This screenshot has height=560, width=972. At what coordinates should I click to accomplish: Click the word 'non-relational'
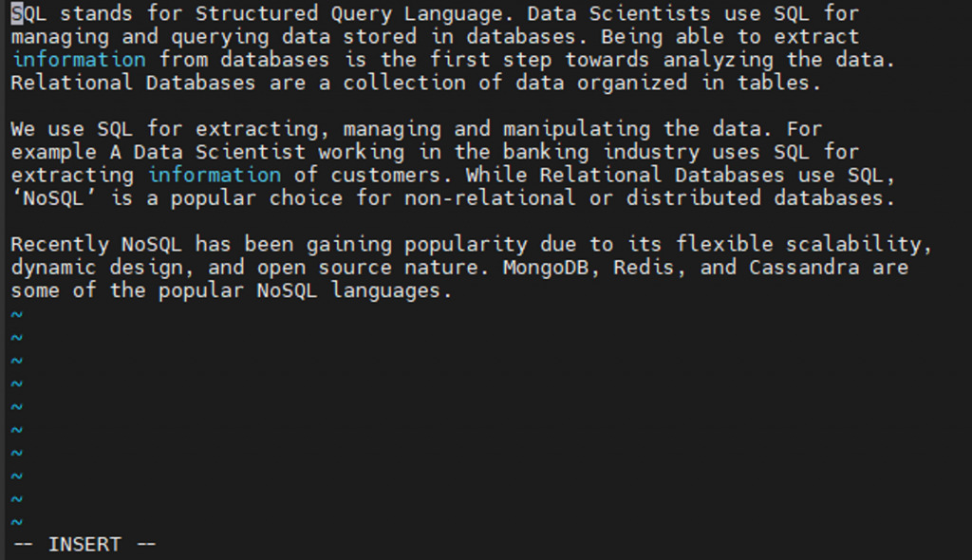click(x=490, y=198)
